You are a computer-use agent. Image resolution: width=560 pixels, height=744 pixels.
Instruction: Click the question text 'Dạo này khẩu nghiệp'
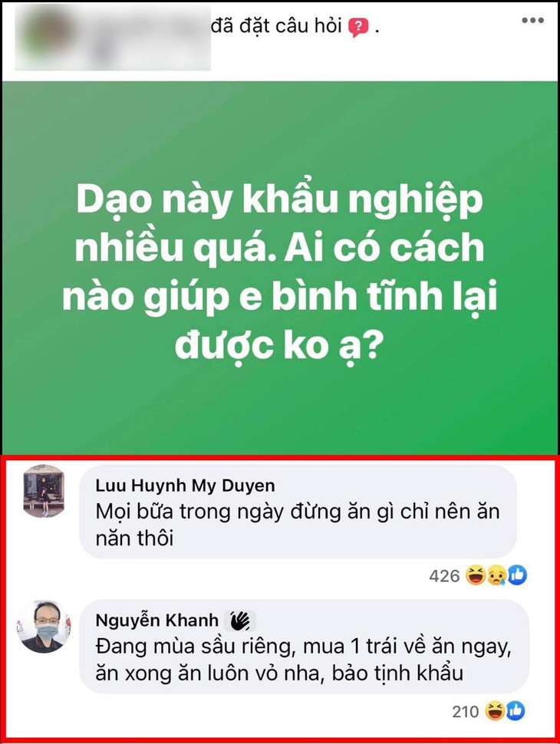(x=279, y=199)
